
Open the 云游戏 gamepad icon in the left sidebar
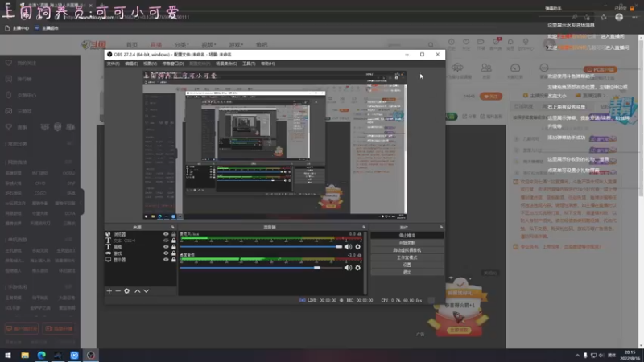9,111
